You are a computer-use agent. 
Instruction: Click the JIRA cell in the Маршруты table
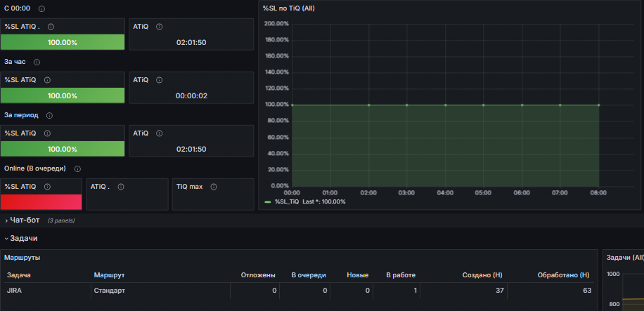click(15, 291)
